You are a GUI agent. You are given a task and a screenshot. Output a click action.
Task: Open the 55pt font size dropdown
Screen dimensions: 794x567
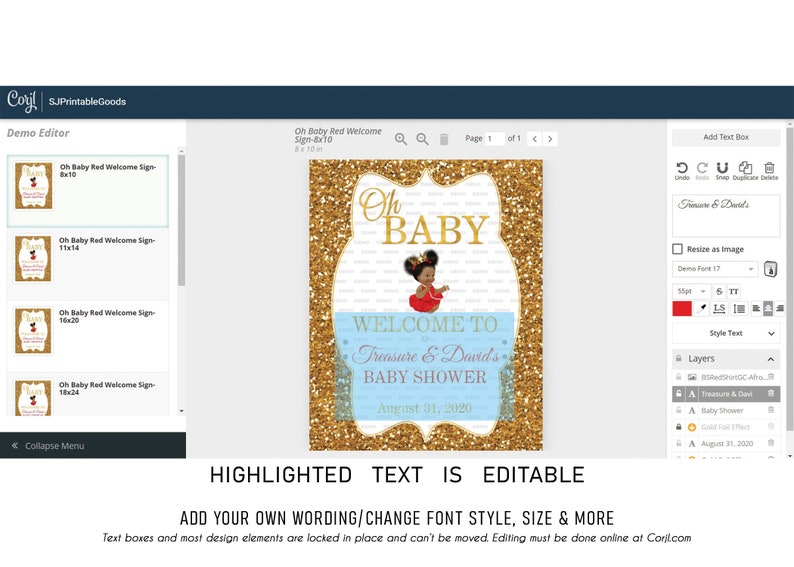[x=691, y=291]
